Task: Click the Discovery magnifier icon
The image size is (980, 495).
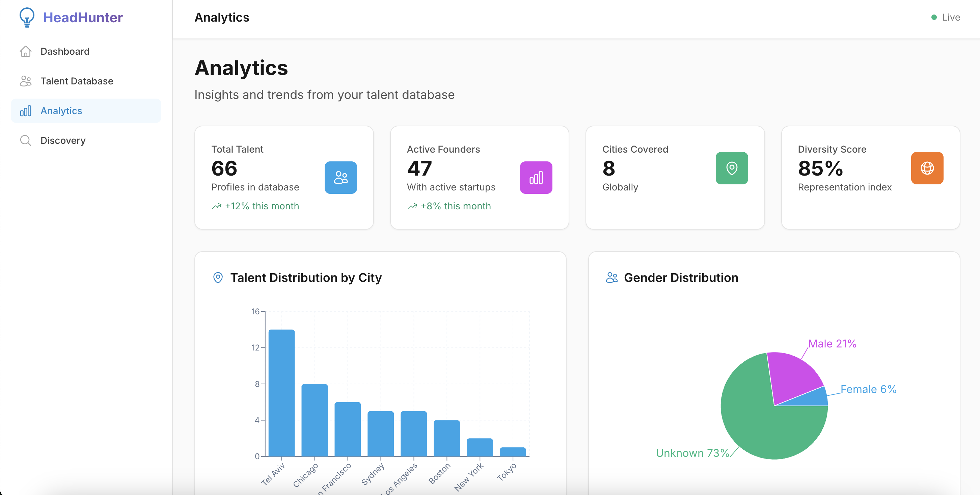Action: (26, 140)
